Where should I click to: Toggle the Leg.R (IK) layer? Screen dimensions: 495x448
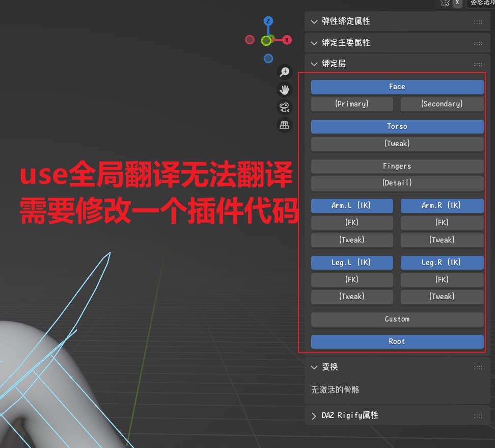pos(442,262)
